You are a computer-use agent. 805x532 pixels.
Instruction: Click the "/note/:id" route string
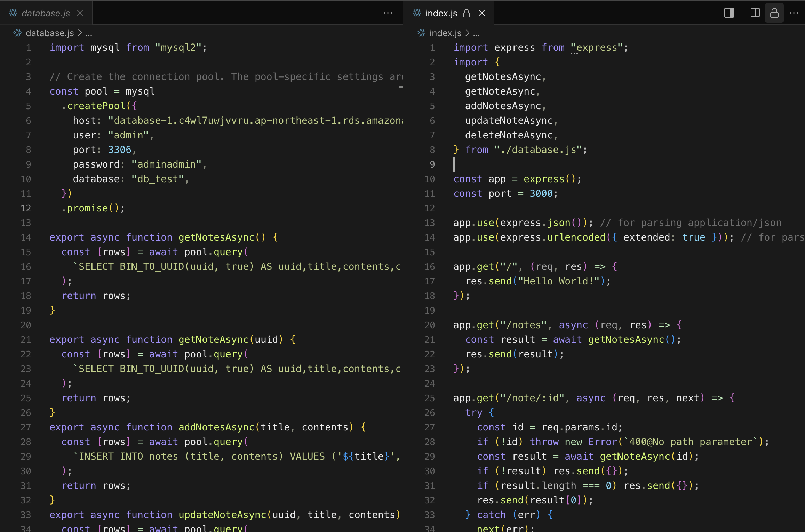(532, 398)
